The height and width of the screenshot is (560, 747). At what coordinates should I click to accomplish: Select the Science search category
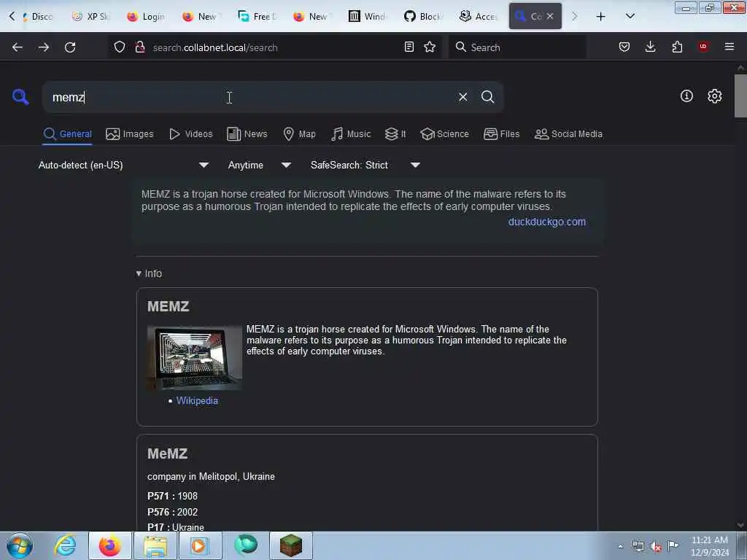pyautogui.click(x=444, y=134)
